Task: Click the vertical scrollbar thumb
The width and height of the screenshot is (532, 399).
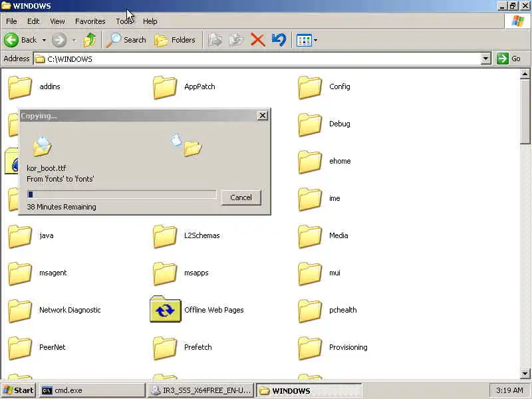Action: click(x=525, y=112)
